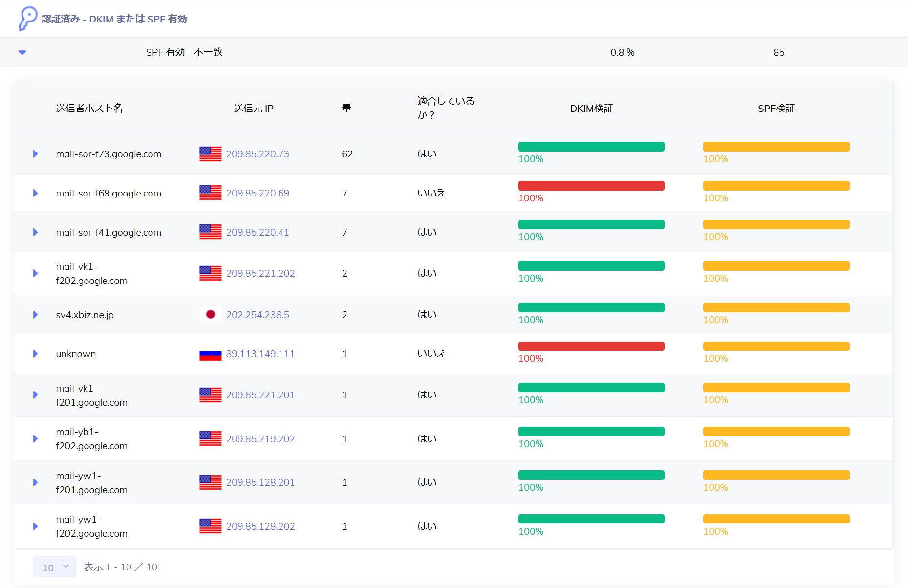Open IP link 89.113.149.111
This screenshot has width=908, height=588.
tap(260, 354)
